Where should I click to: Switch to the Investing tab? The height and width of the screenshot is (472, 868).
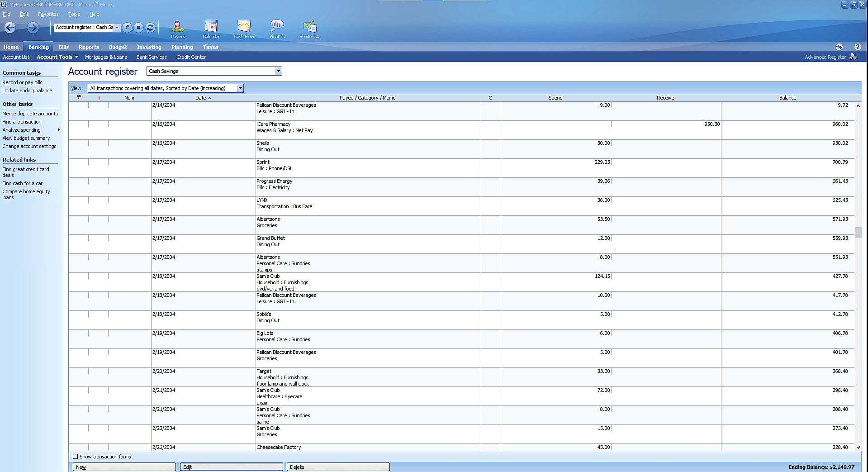tap(149, 47)
